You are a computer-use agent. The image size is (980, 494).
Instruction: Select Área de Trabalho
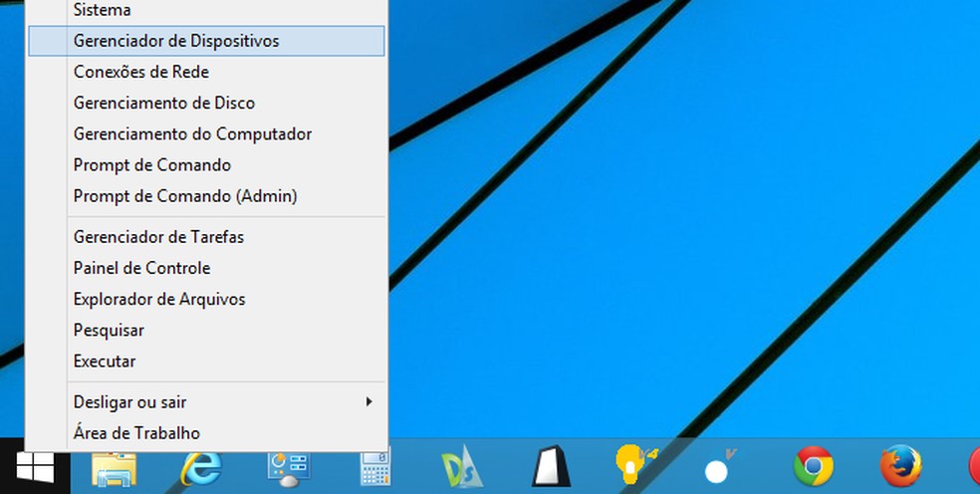[206, 432]
